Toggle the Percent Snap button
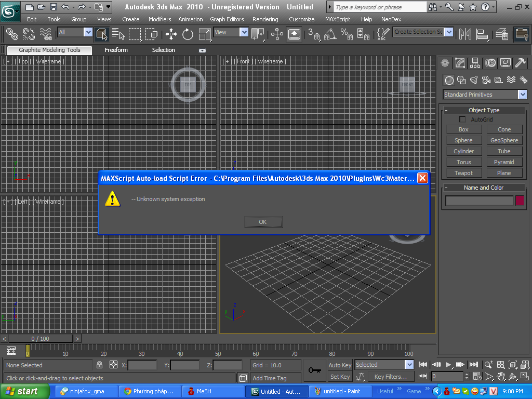Screen dimensions: 532x399 coord(347,34)
